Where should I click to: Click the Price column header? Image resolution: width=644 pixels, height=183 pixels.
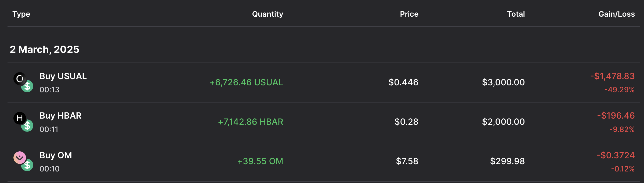pos(409,14)
